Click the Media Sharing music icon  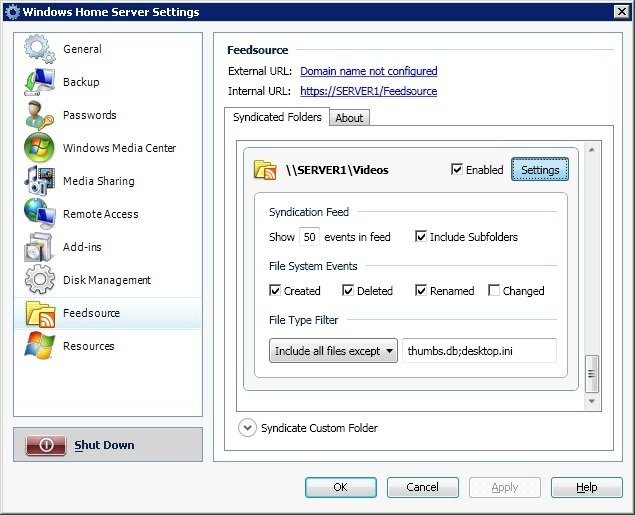(x=39, y=181)
